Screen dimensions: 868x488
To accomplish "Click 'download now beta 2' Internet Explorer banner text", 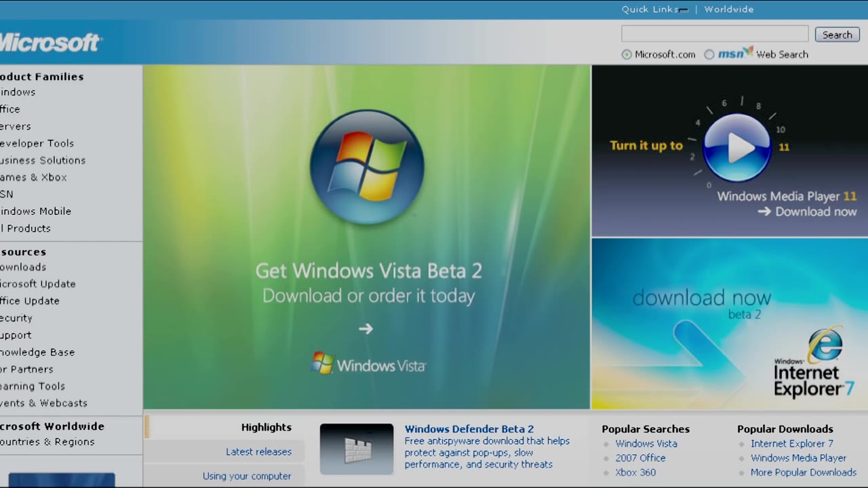I will tap(702, 304).
